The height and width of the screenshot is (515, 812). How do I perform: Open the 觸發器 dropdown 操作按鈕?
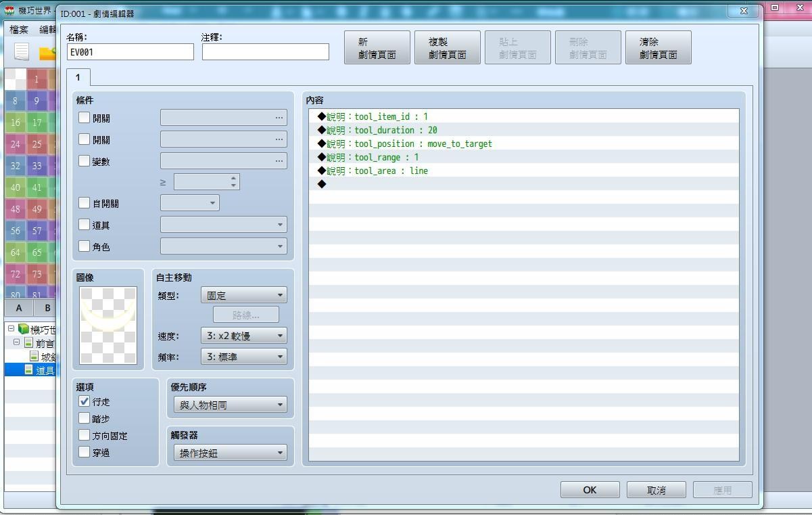(x=231, y=453)
